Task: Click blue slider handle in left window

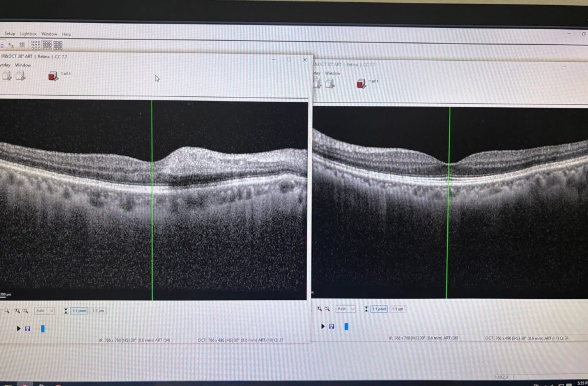Action: coord(42,329)
